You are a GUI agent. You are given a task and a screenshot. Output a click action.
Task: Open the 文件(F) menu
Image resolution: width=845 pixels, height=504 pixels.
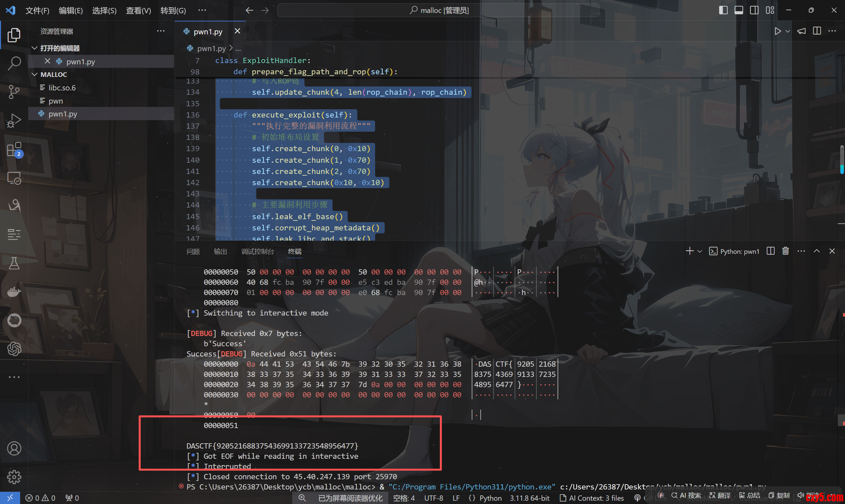(37, 11)
